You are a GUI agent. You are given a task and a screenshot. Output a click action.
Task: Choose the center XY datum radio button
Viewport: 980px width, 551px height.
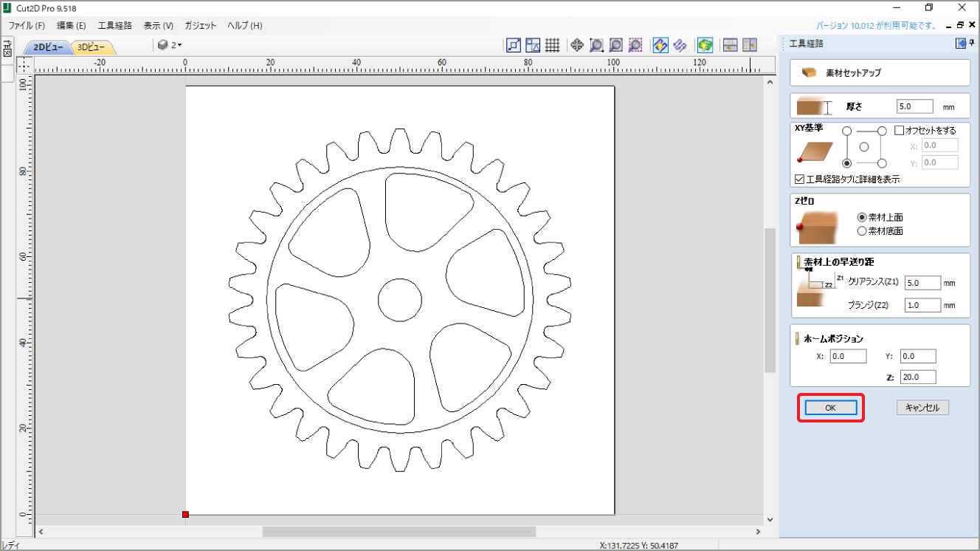[864, 147]
